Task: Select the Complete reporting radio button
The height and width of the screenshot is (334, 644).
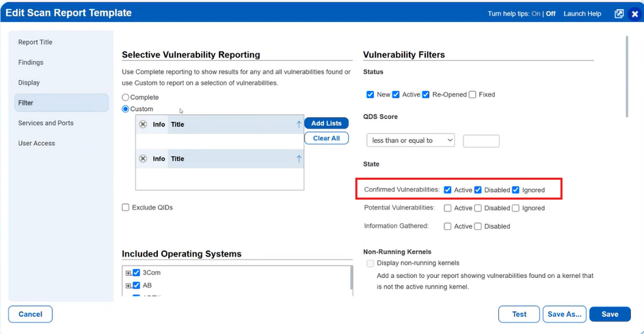Action: 126,97
